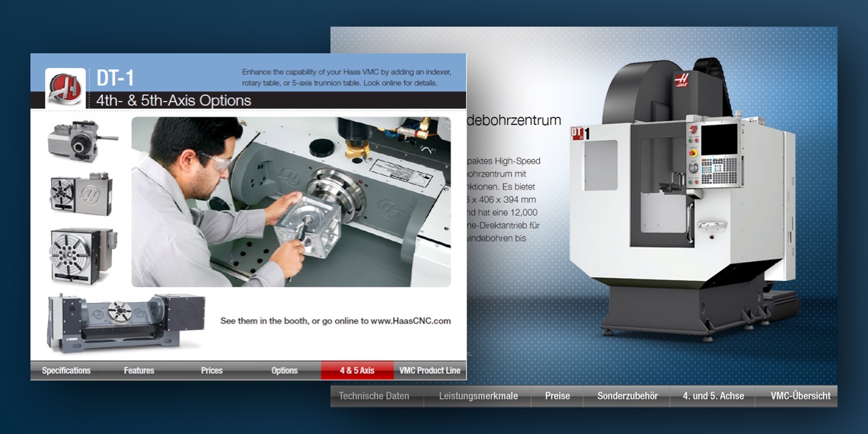The width and height of the screenshot is (868, 434).
Task: Select the 4. und 5. Achse tab
Action: click(x=713, y=396)
